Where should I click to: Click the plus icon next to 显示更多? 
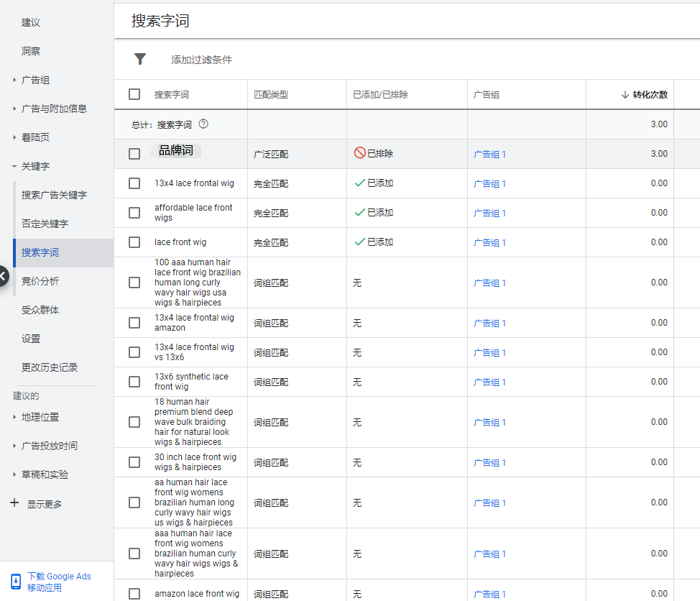(x=15, y=503)
